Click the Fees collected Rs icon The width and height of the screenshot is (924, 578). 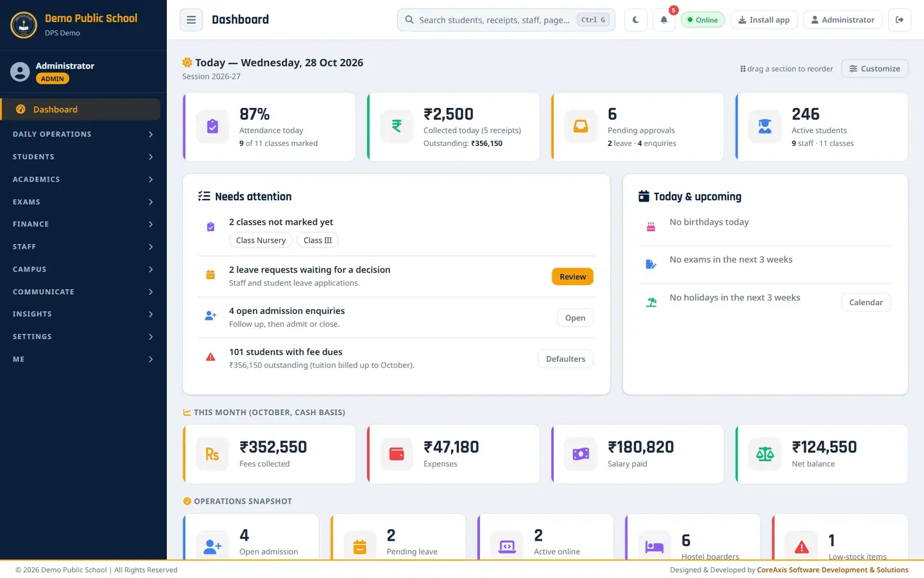tap(212, 454)
